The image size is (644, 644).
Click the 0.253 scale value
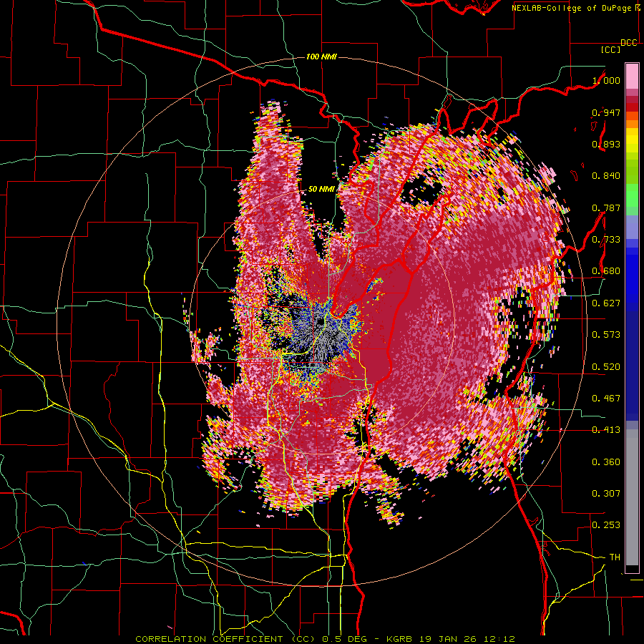tap(606, 525)
